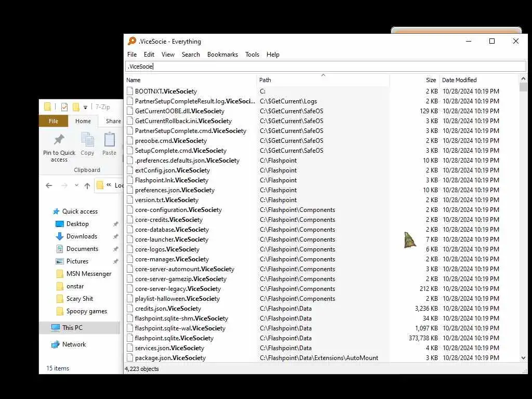The width and height of the screenshot is (532, 399).
Task: Click the Everything magnifier app icon
Action: point(131,41)
